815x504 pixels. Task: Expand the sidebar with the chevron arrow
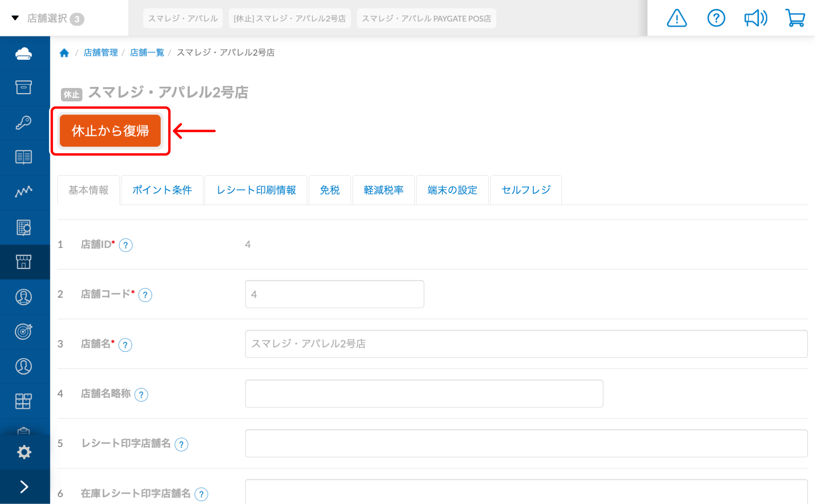tap(24, 487)
